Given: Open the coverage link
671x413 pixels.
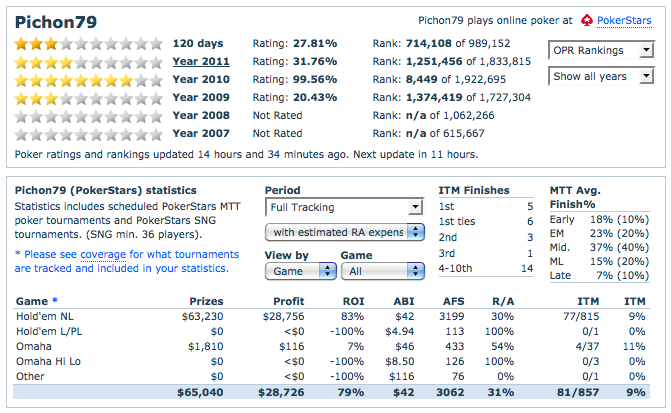Looking at the screenshot, I should (103, 254).
